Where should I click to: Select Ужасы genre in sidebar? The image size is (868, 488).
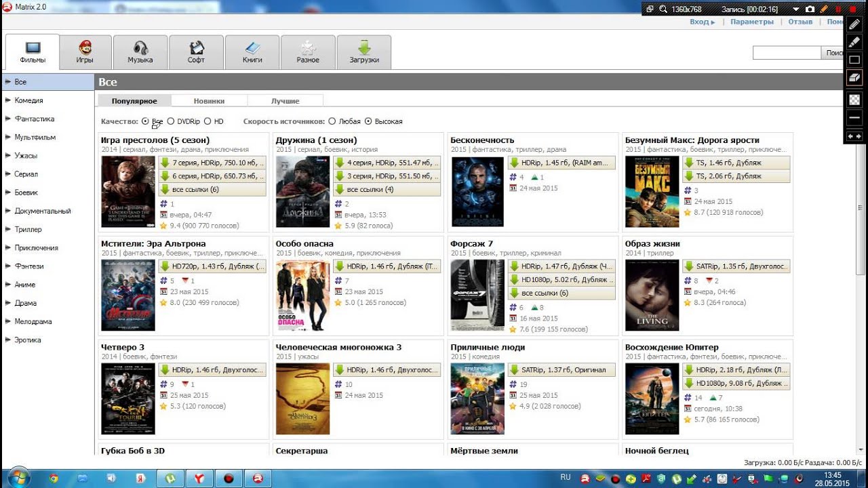[47, 155]
